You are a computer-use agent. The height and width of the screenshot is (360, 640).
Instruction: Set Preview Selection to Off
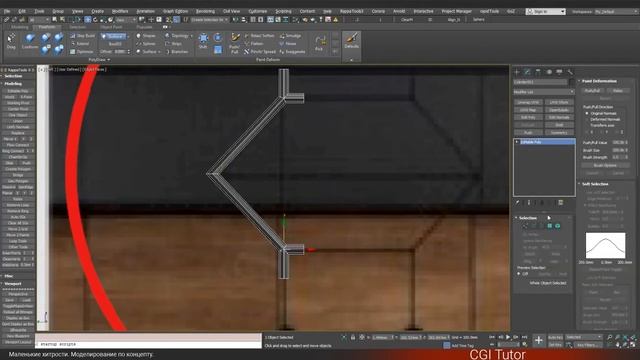pyautogui.click(x=519, y=273)
